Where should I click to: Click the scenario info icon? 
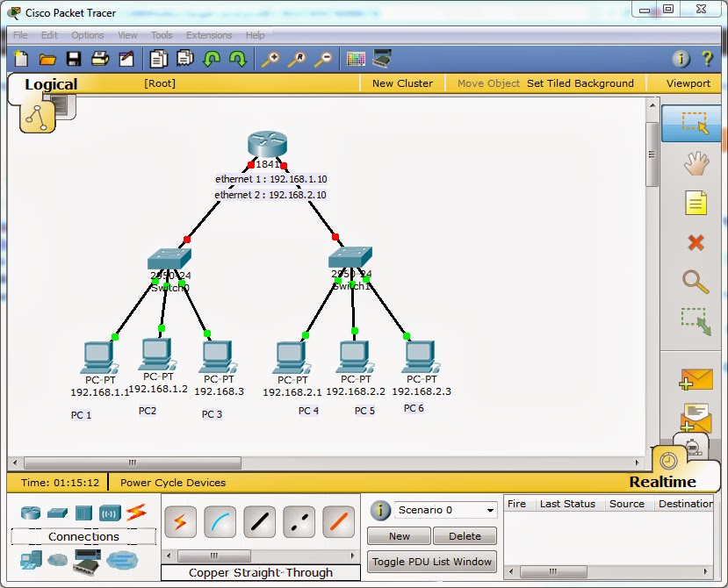[x=380, y=511]
